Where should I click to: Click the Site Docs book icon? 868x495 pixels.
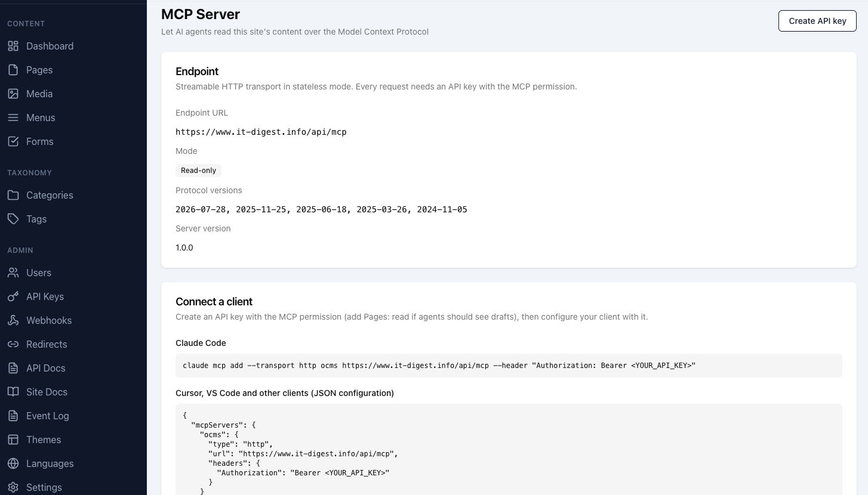pos(13,392)
